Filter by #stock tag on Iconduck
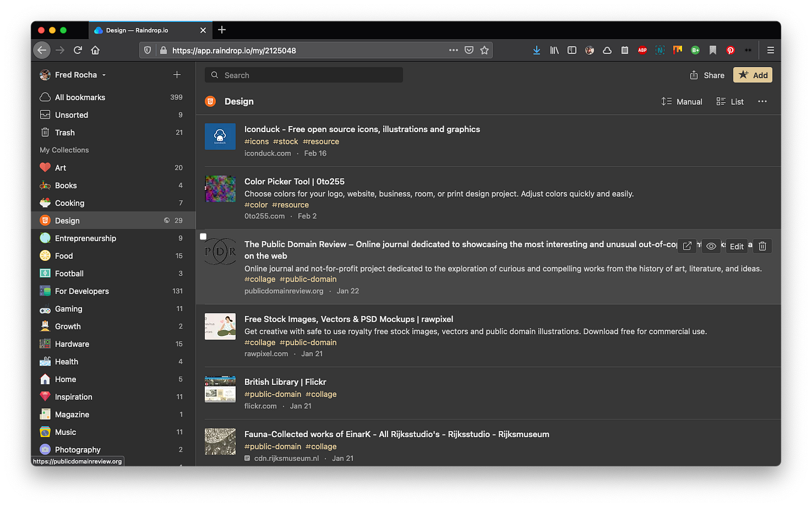Image resolution: width=812 pixels, height=507 pixels. [x=286, y=142]
